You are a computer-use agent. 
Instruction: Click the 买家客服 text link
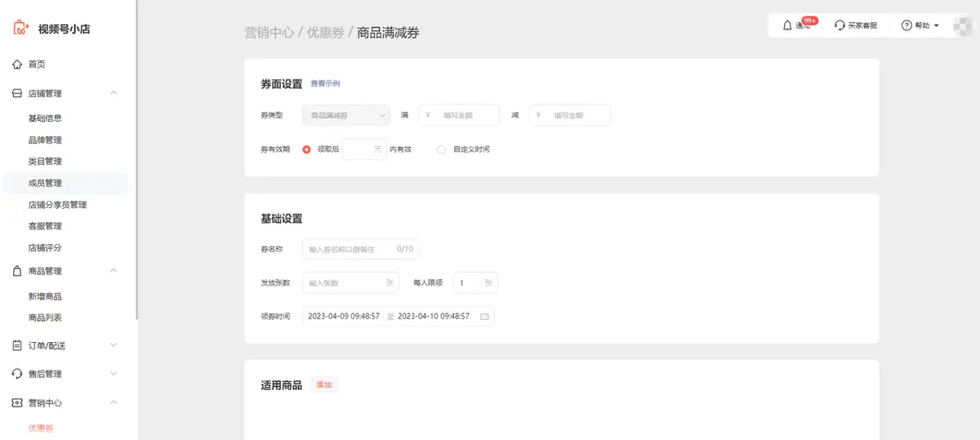click(862, 25)
